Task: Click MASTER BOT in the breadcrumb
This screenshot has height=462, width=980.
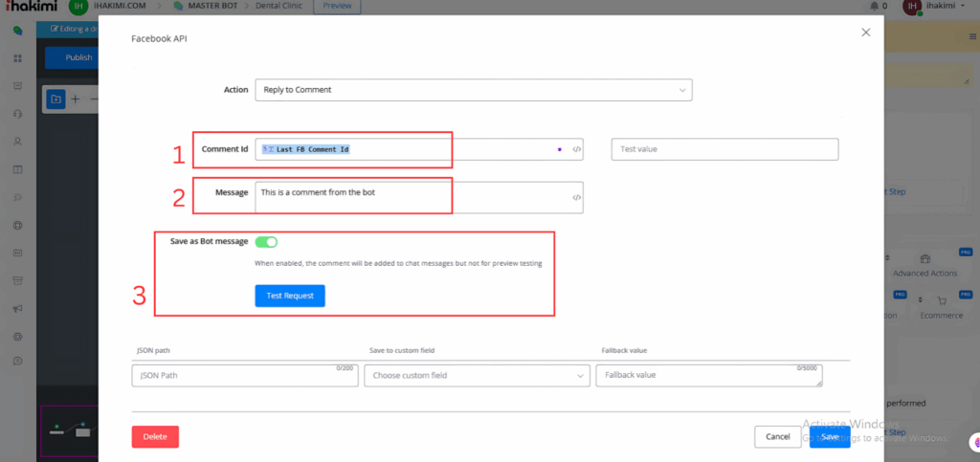Action: [212, 7]
